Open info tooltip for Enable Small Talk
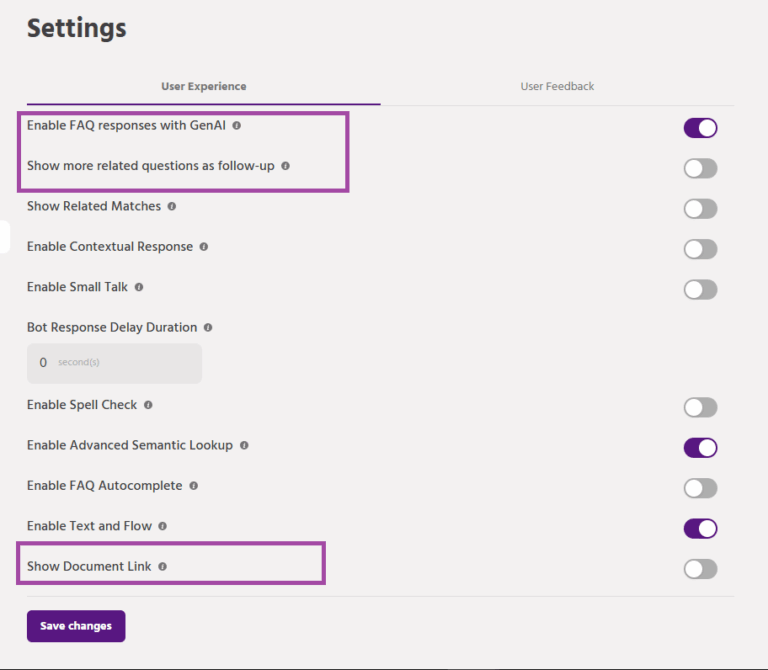768x670 pixels. [139, 287]
